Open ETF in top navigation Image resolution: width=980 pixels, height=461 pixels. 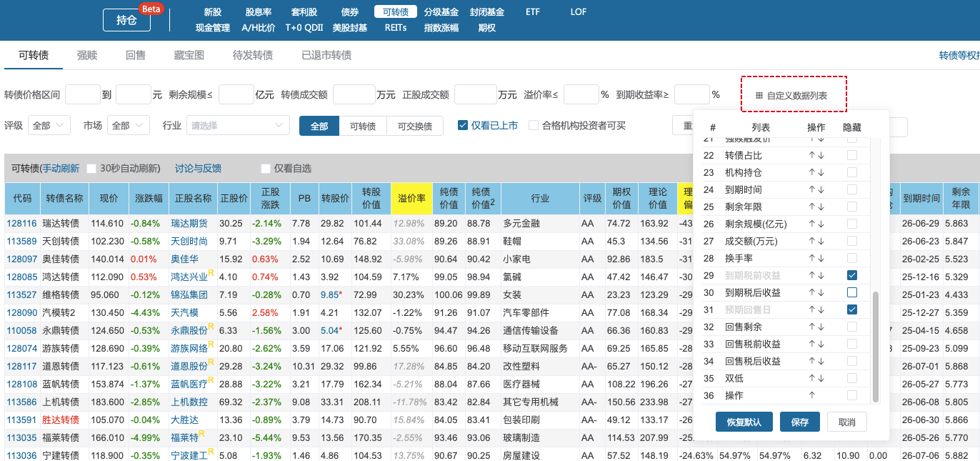coord(533,12)
